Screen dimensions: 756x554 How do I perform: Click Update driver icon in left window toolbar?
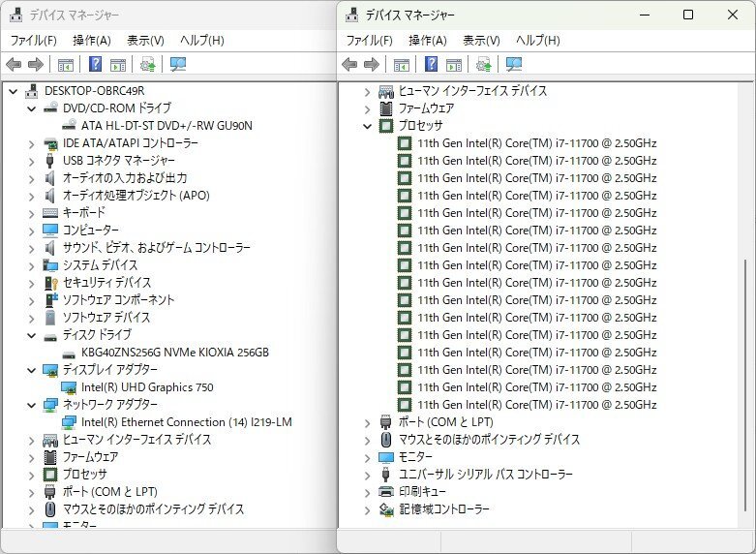coord(147,64)
